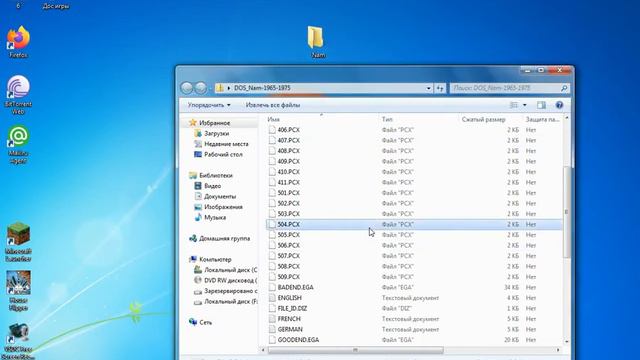Open the BitTorrent Web desktop icon
The image size is (640, 360).
18,95
